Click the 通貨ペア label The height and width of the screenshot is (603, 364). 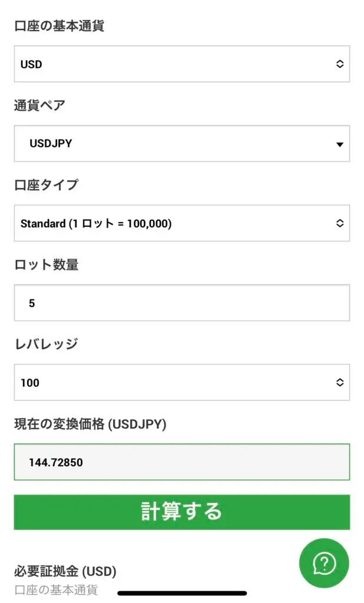point(39,105)
